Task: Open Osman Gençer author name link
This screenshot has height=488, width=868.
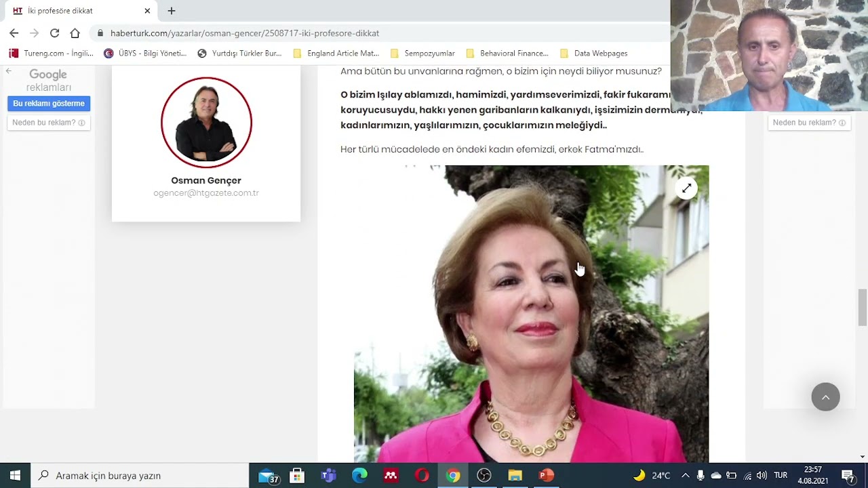Action: coord(206,180)
